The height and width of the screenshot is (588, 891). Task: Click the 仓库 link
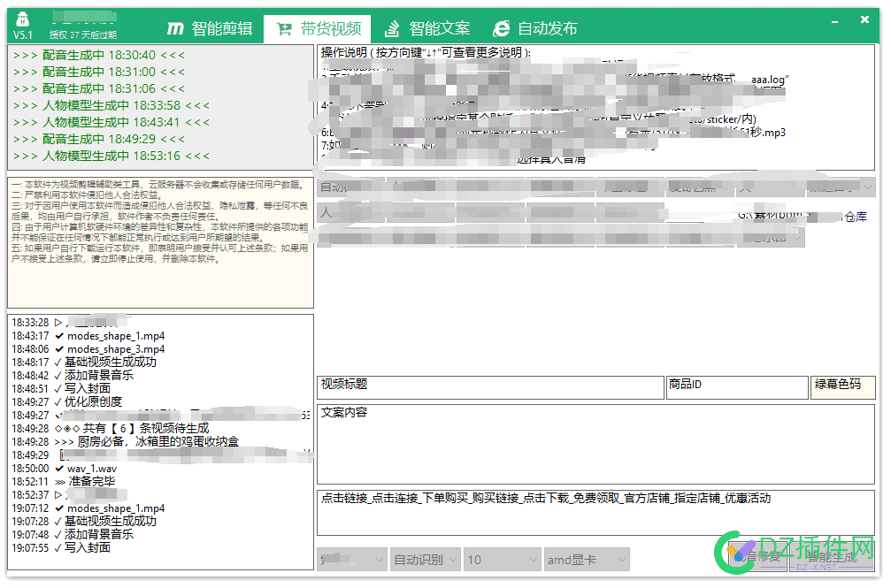point(856,217)
